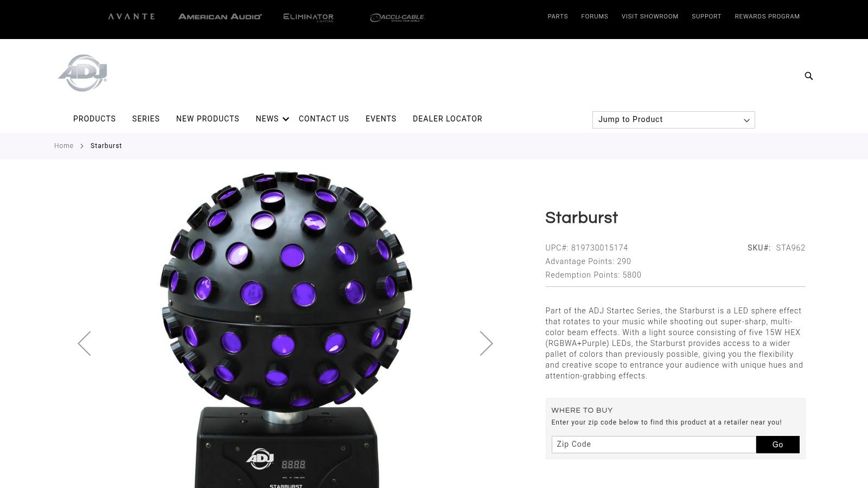Expand the Jump to Product dropdown
The width and height of the screenshot is (868, 488).
(x=673, y=120)
